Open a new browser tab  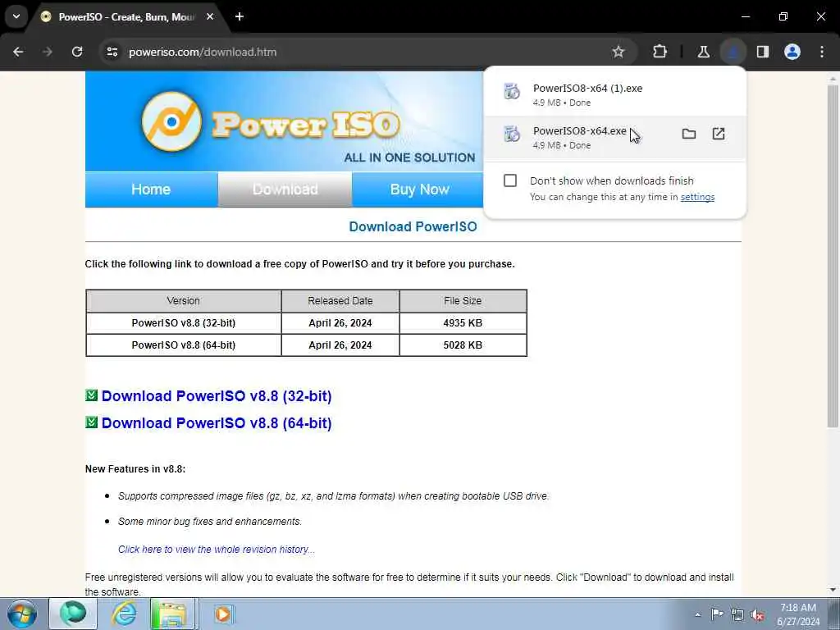pyautogui.click(x=240, y=16)
